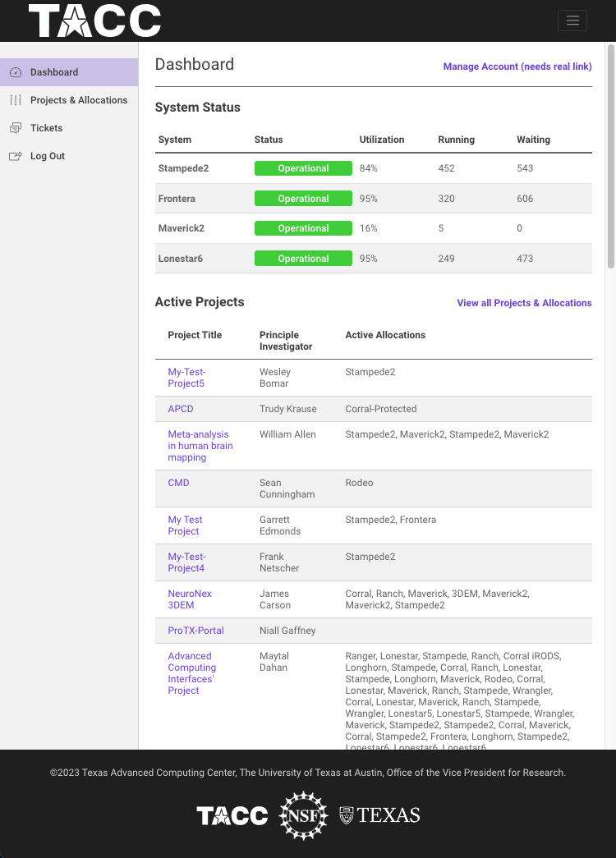Open the Dashboard sidebar item

click(69, 72)
